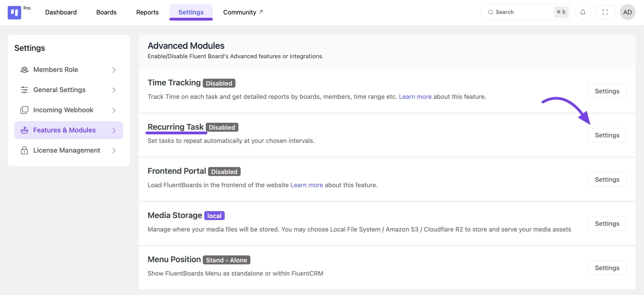This screenshot has height=295, width=644.
Task: Click the Features & Modules bowl icon
Action: [x=24, y=130]
